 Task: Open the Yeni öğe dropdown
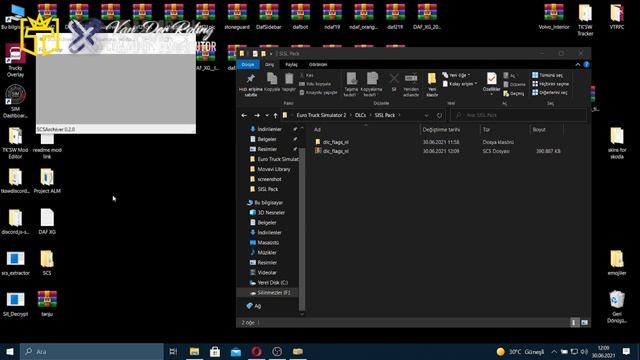click(456, 75)
